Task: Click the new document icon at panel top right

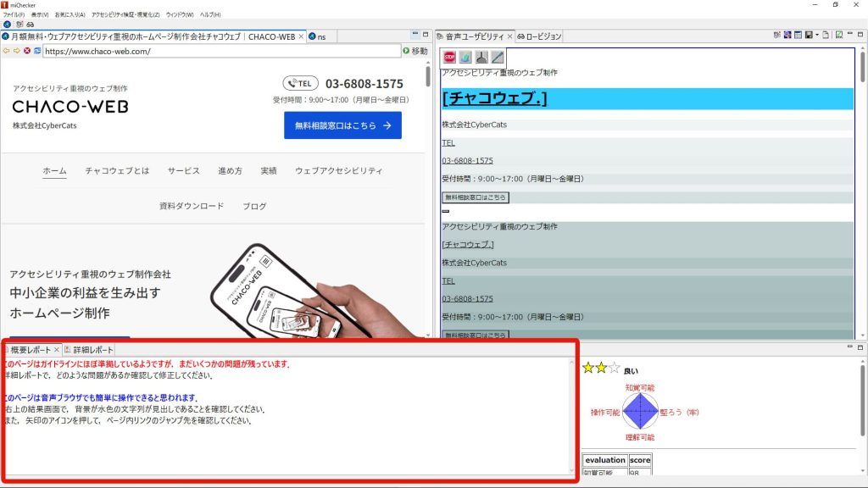Action: [x=826, y=35]
